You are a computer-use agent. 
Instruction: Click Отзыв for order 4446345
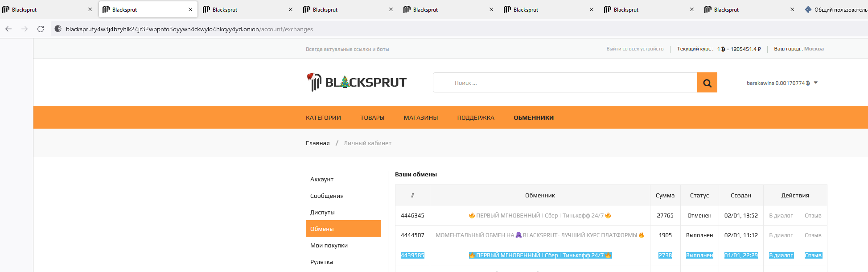point(813,215)
